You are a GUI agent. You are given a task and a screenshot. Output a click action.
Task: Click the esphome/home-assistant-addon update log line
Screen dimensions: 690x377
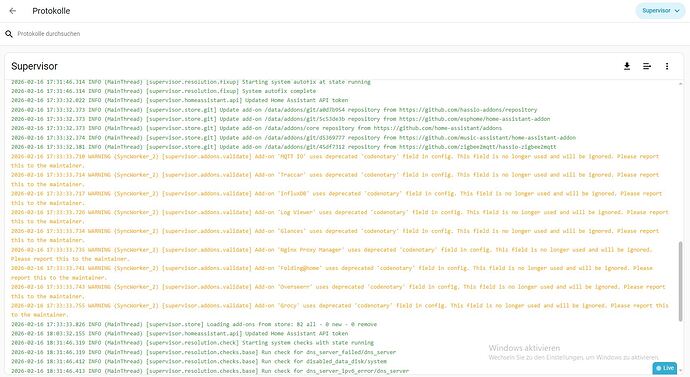[281, 119]
